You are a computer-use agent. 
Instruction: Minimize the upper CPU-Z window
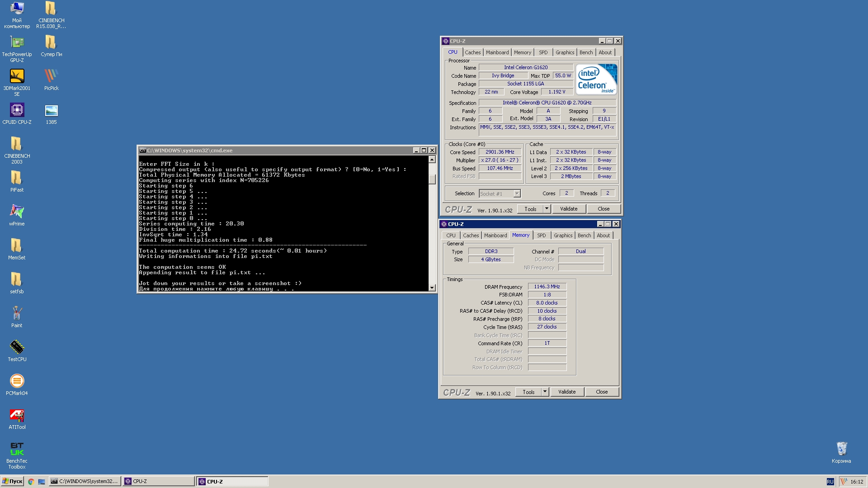pos(602,41)
